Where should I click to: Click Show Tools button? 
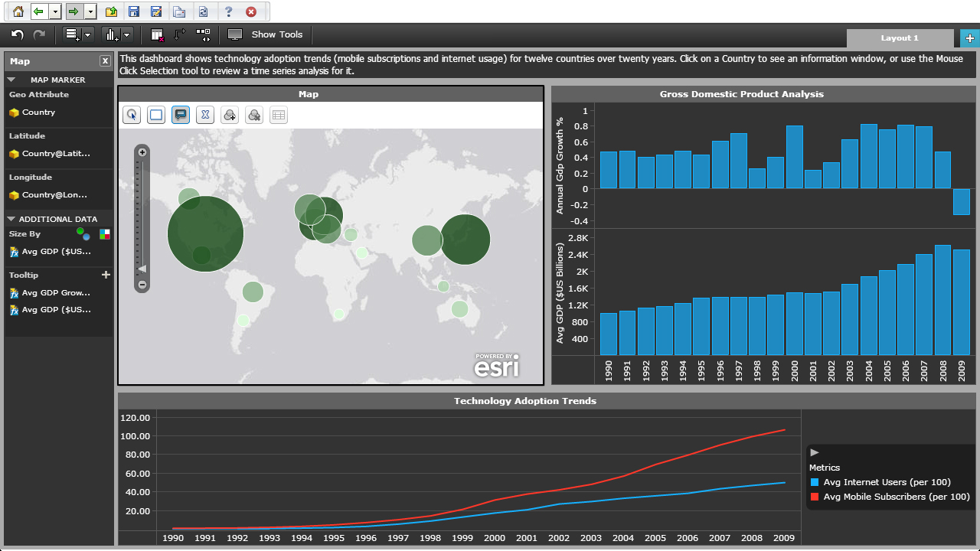266,34
